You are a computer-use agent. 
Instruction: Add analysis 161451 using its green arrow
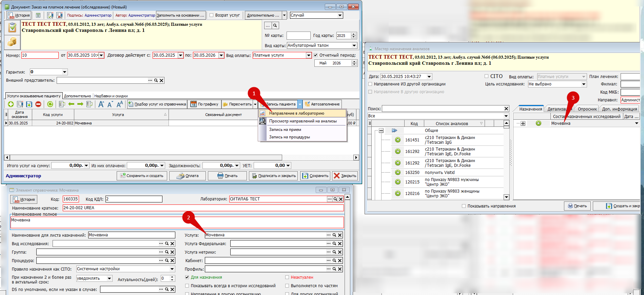click(x=398, y=140)
